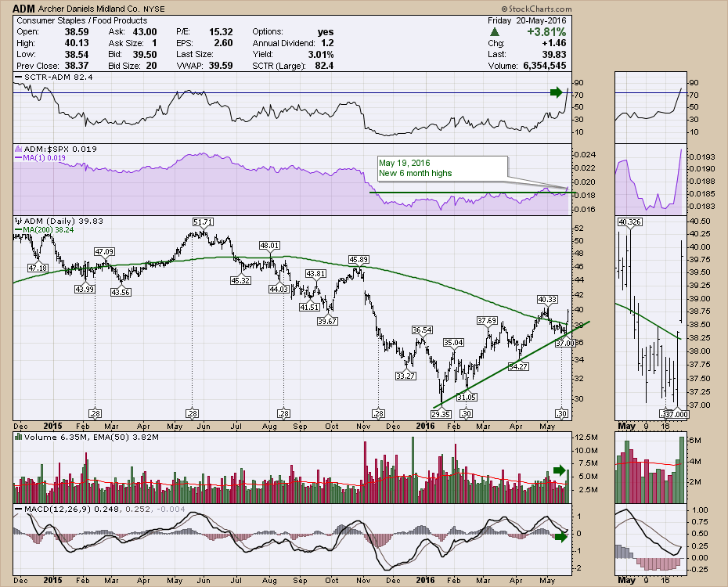Screen dimensions: 728x587
Task: Click the Open 38.59 value
Action: pos(77,32)
